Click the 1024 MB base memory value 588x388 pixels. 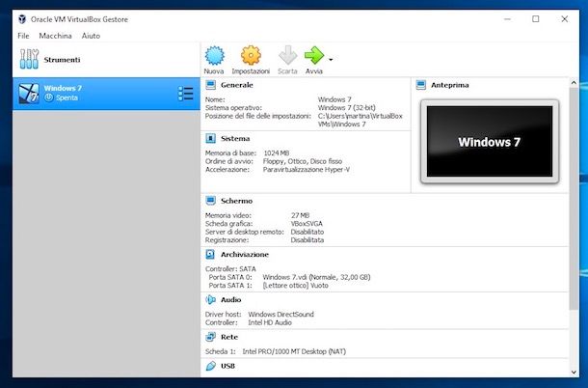click(x=277, y=152)
